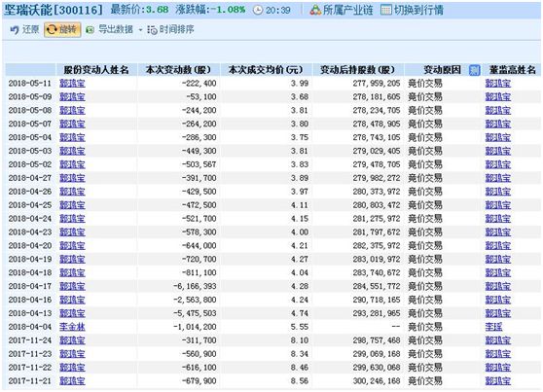Open shareholder name link in 2018-05-11 row
Screen dimensions: 543x392
(x=72, y=83)
